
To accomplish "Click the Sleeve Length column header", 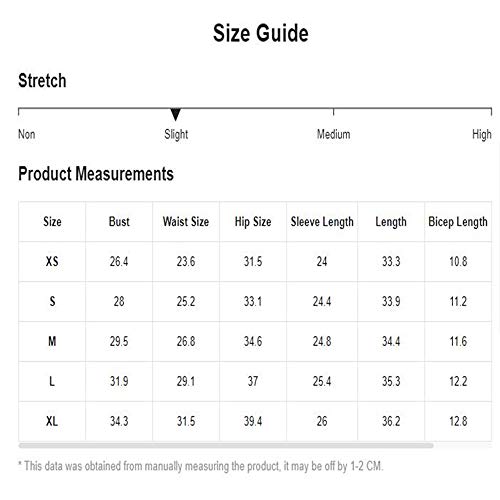I will tap(322, 222).
